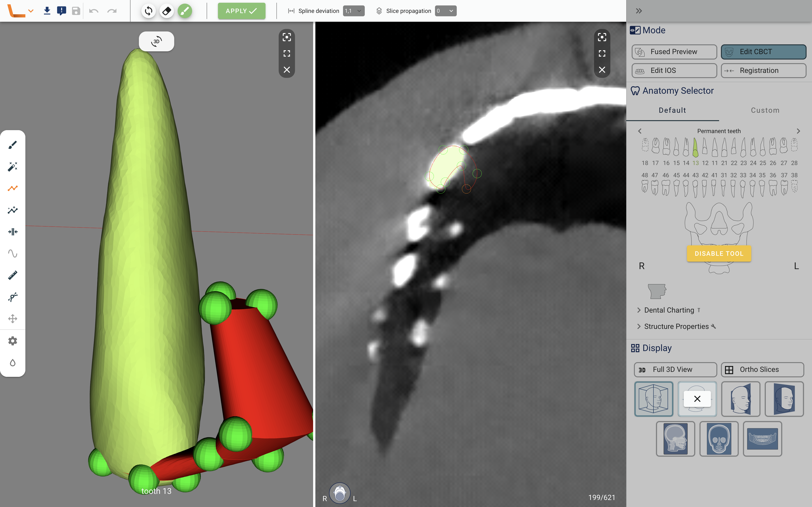Switch to Fused Preview mode
This screenshot has width=812, height=507.
674,52
